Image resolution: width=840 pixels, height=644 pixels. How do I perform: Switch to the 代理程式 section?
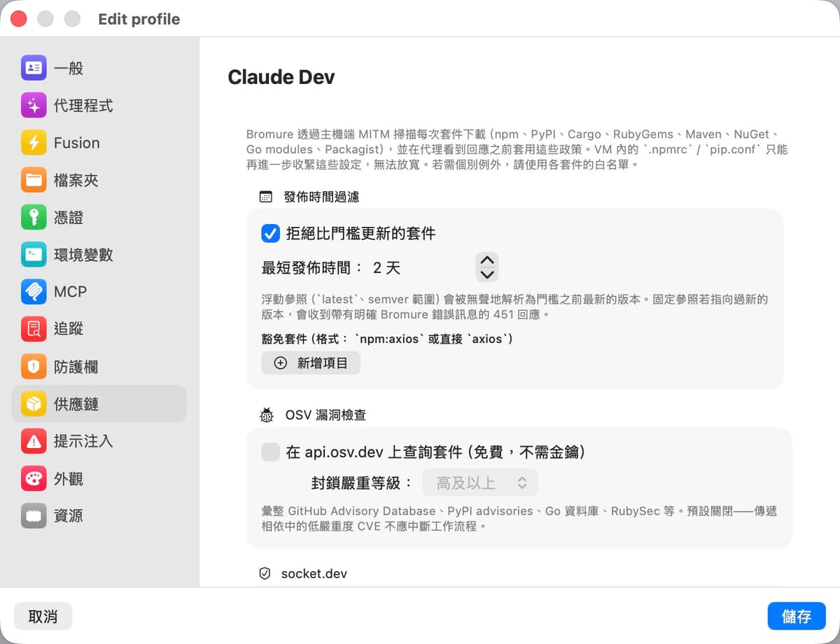(99, 106)
